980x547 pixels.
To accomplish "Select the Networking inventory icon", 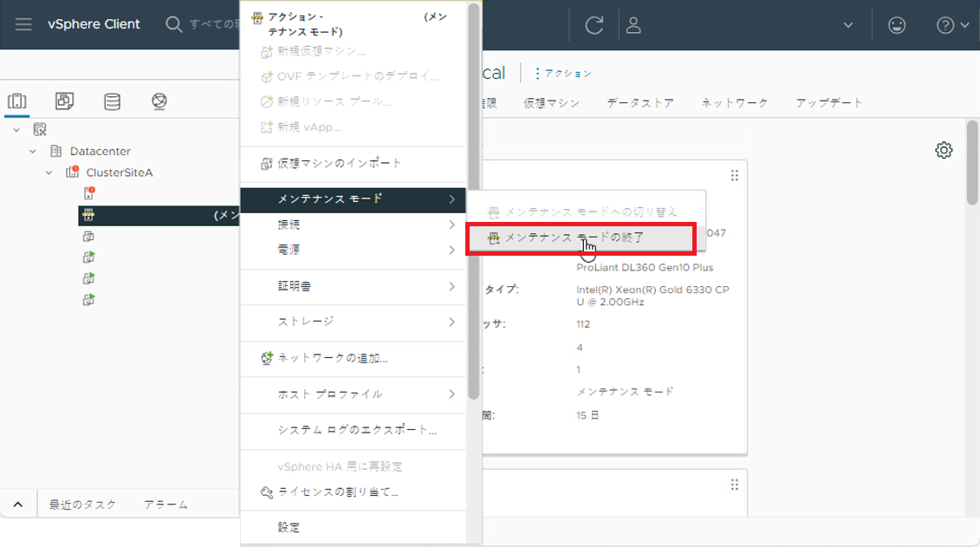I will [x=159, y=101].
